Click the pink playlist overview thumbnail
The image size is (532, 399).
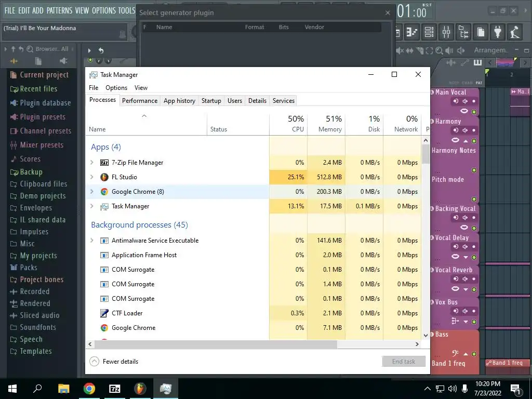coord(505,62)
